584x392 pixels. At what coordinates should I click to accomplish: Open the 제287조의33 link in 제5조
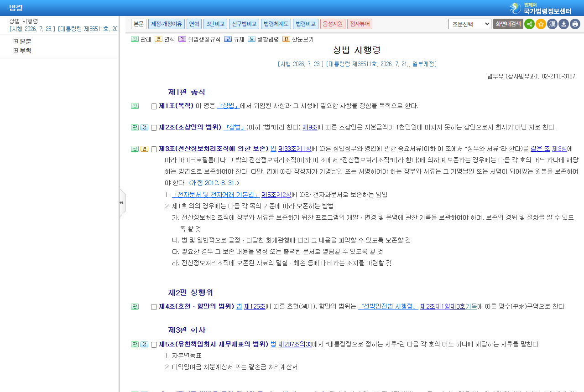click(295, 345)
